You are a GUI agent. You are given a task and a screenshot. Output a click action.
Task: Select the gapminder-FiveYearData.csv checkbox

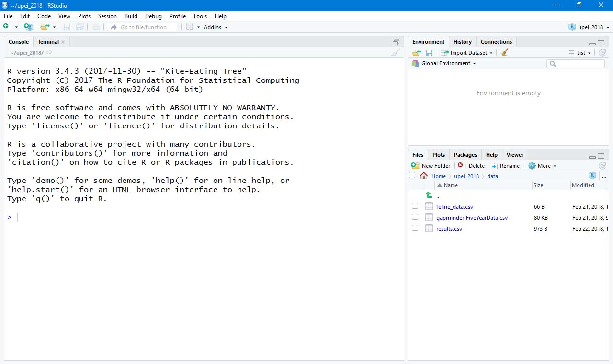point(415,217)
